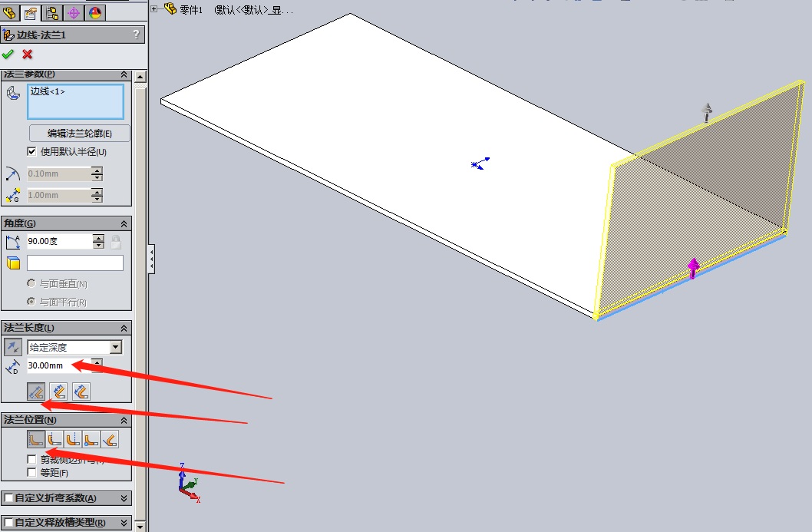Click the edge selection icon beside 边线 list

tap(14, 94)
